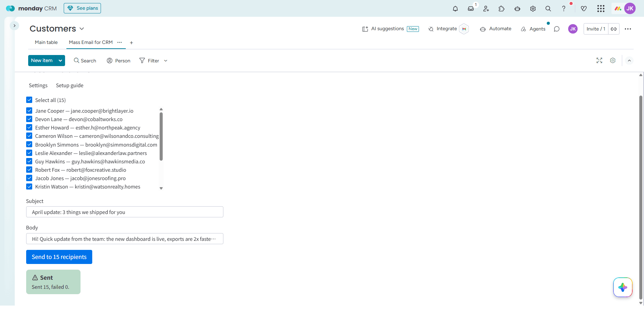
Task: Click the recipient list scroll down arrow
Action: click(x=161, y=188)
